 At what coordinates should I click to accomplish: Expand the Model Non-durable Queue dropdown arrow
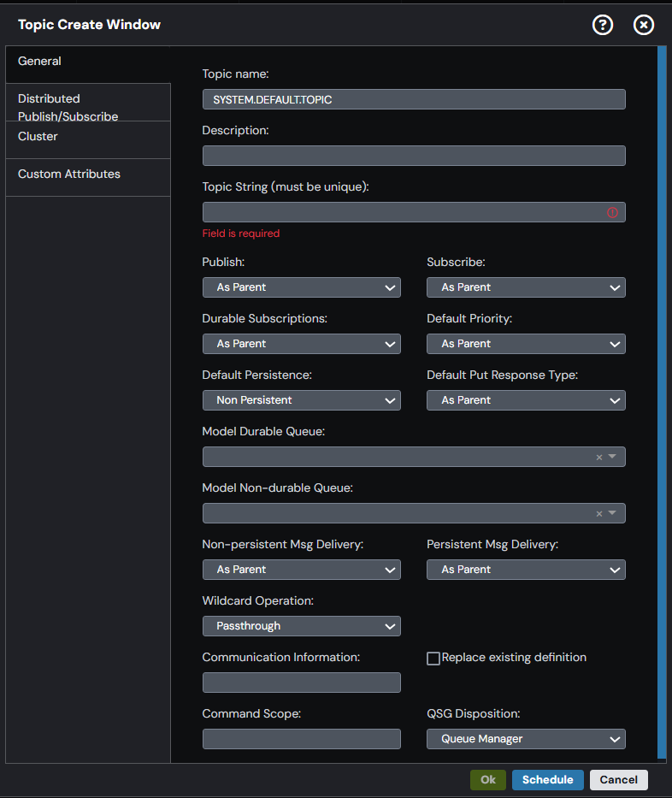tap(612, 513)
